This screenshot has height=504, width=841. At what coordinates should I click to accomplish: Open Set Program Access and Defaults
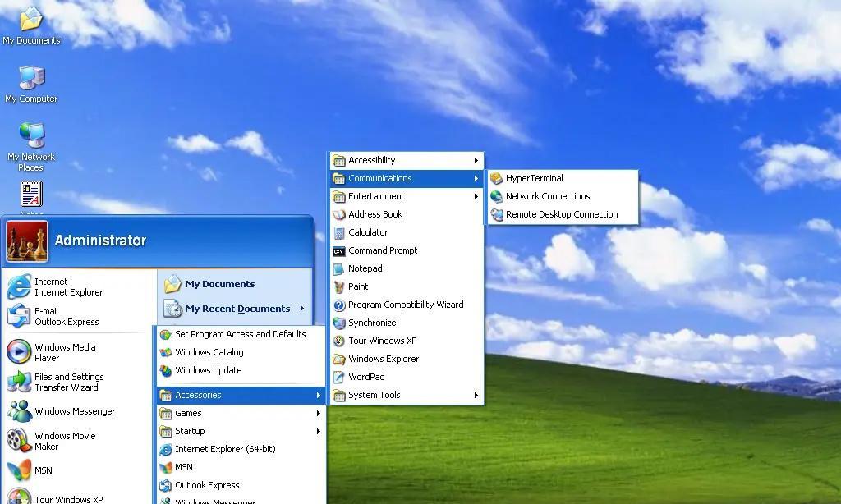click(x=241, y=334)
